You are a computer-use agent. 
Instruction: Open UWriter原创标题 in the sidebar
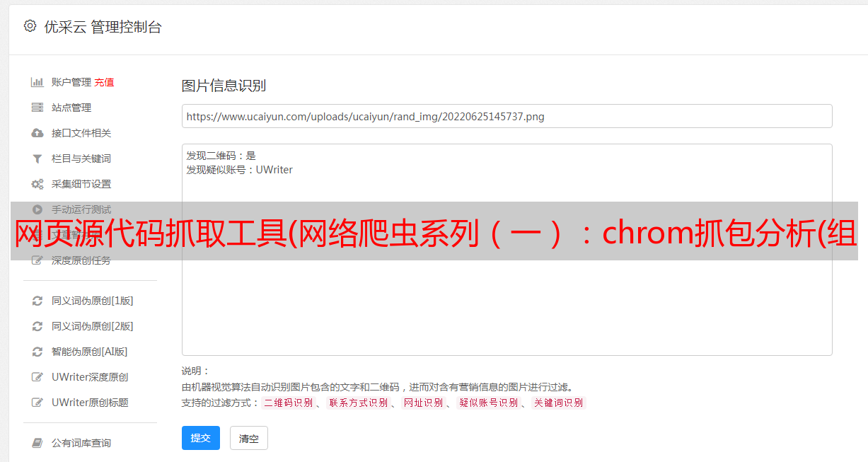click(90, 403)
